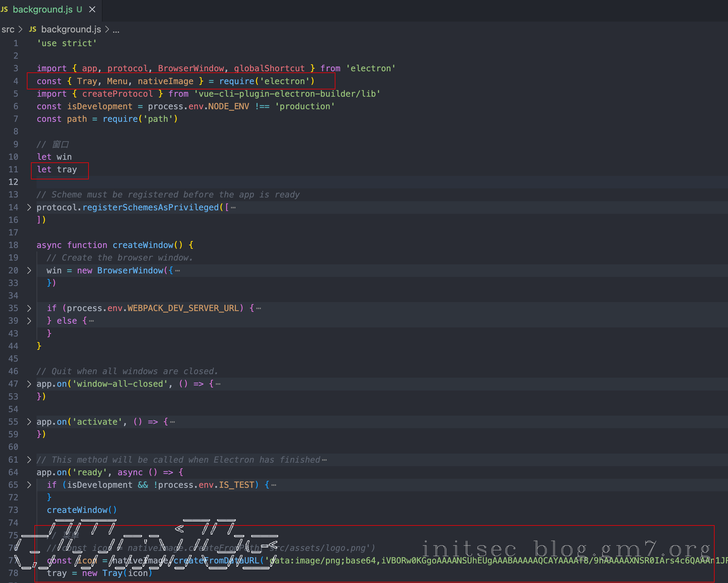The width and height of the screenshot is (728, 583).
Task: Expand the window-all-closed handler fold
Action: [29, 384]
